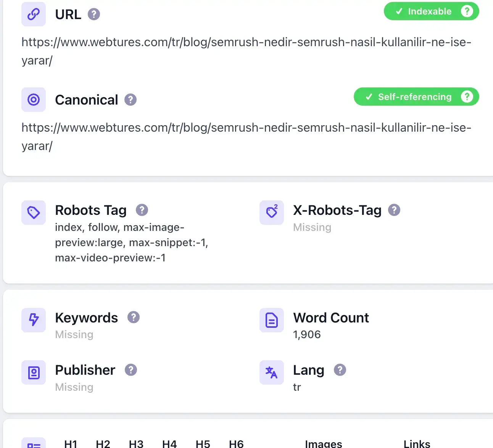
Task: Click the question mark next to Robots Tag
Action: point(142,209)
